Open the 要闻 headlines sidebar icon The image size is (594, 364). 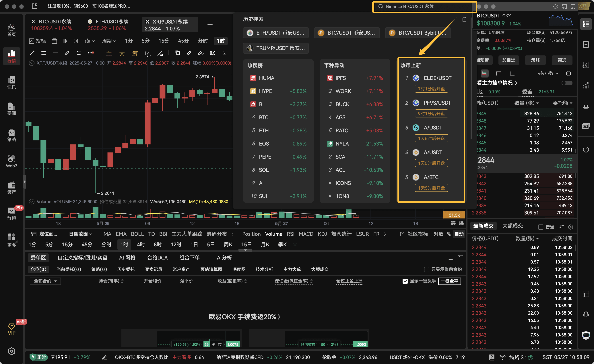pyautogui.click(x=11, y=109)
